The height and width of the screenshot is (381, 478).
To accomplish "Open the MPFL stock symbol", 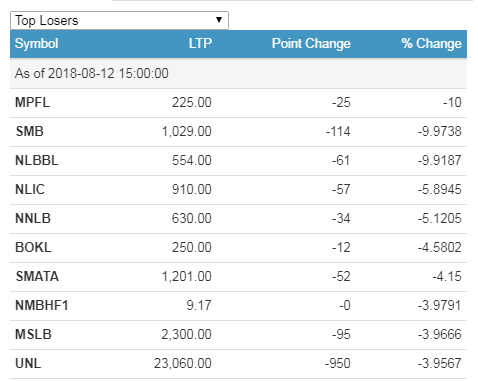I will pos(32,102).
